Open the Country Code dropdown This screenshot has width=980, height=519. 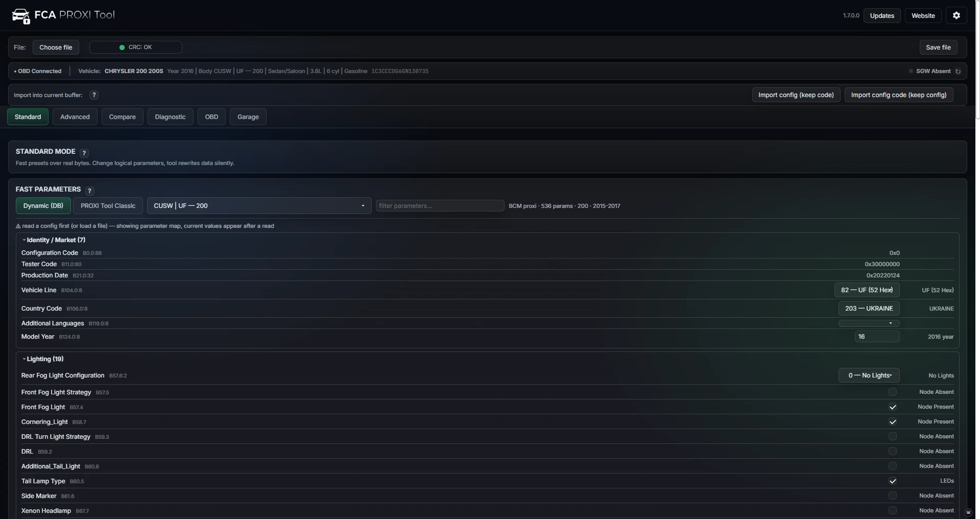tap(869, 309)
